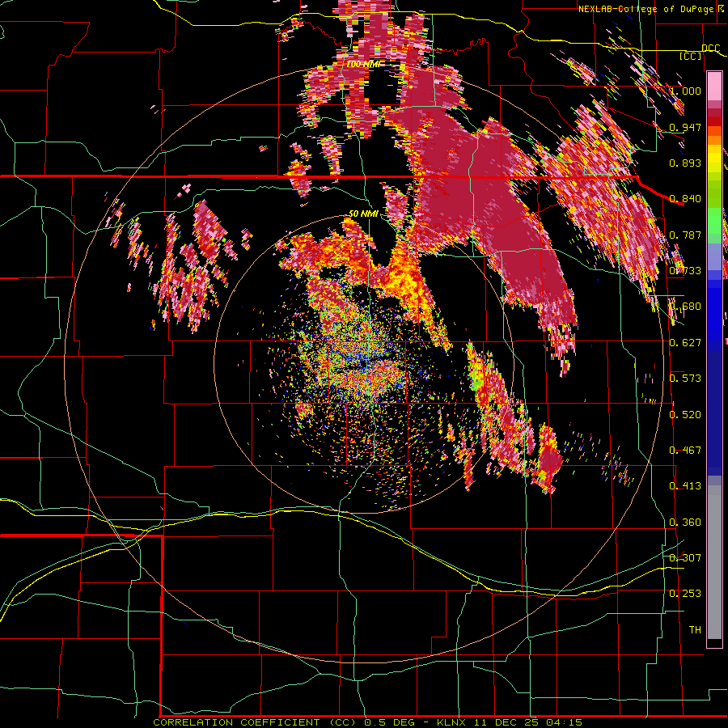This screenshot has height=728, width=728.
Task: Click the "1.000" scale value
Action: 685,91
